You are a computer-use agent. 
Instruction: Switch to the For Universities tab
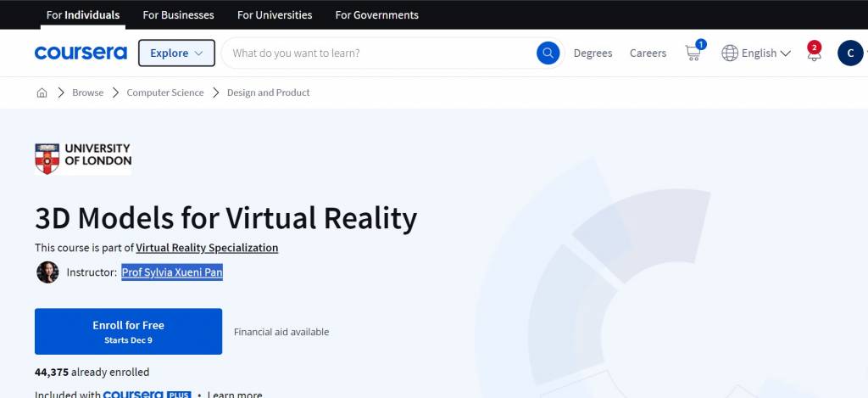[275, 14]
